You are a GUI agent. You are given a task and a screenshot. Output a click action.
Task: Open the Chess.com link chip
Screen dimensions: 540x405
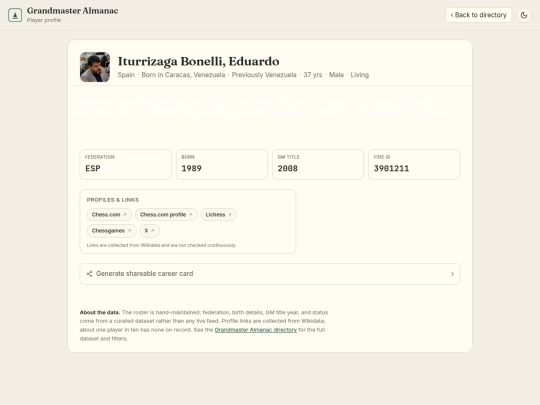coord(109,215)
